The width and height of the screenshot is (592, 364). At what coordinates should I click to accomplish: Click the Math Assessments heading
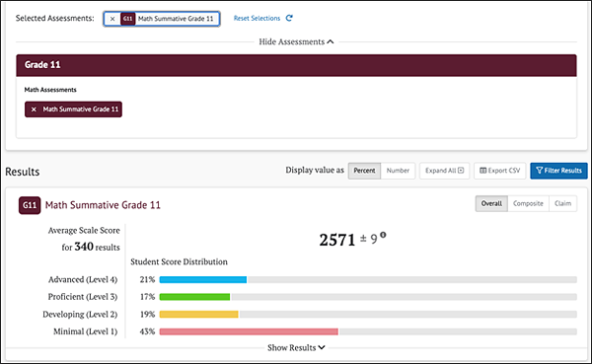[50, 90]
